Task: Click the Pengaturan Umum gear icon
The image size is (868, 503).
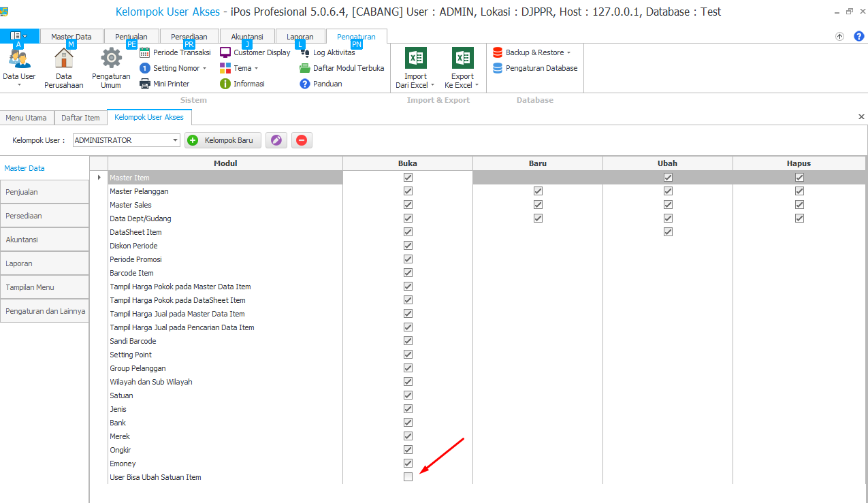Action: point(110,59)
